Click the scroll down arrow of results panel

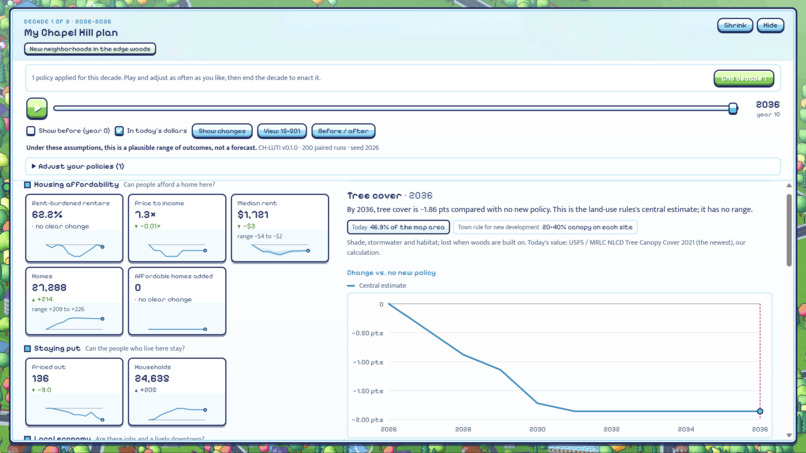tap(789, 436)
